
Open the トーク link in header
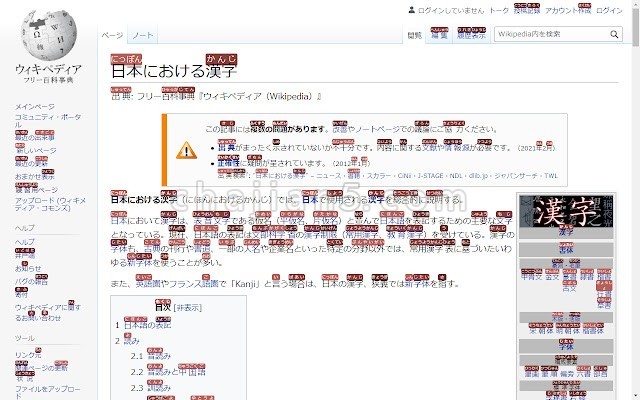click(499, 11)
